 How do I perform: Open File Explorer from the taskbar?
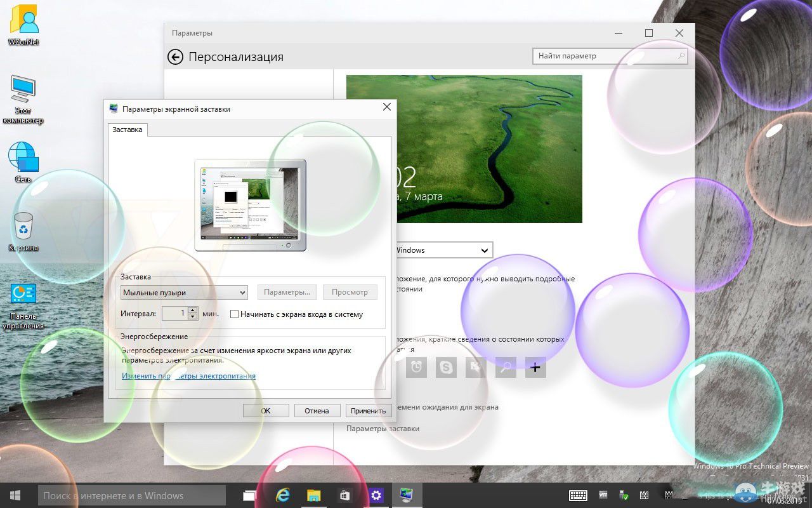pyautogui.click(x=313, y=495)
